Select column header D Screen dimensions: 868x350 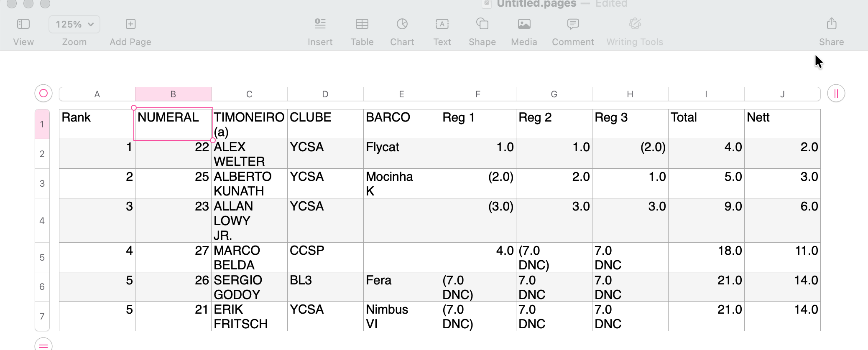(325, 94)
